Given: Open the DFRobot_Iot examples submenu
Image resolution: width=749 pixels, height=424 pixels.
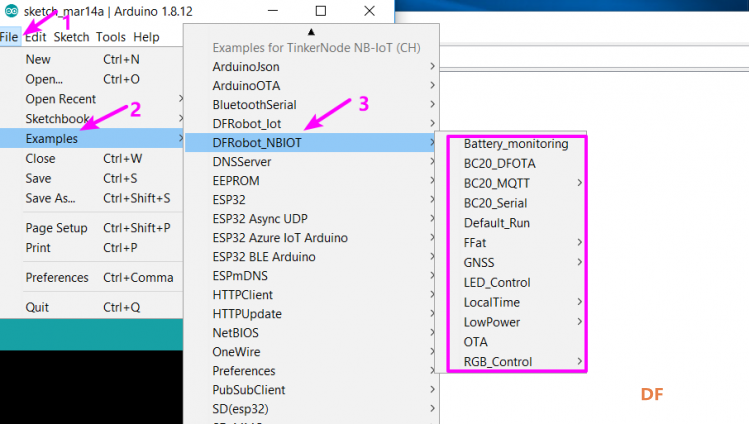Looking at the screenshot, I should (x=311, y=124).
